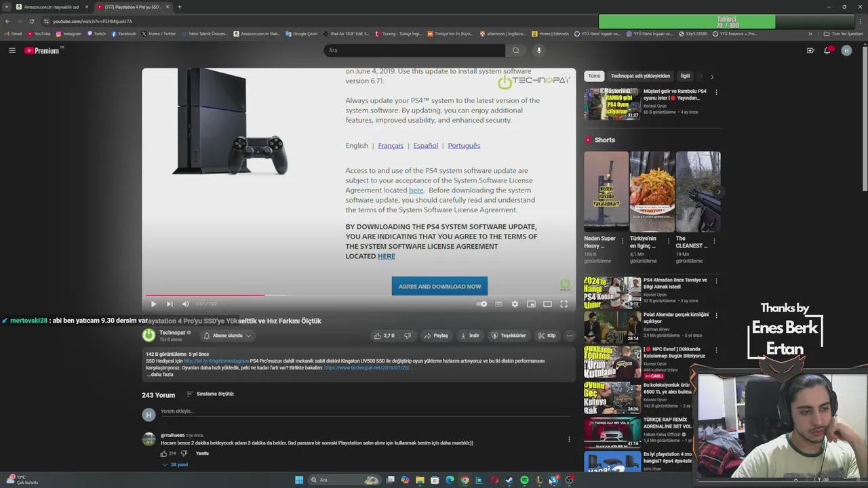Mute the video volume
The height and width of the screenshot is (488, 868).
coord(185,304)
